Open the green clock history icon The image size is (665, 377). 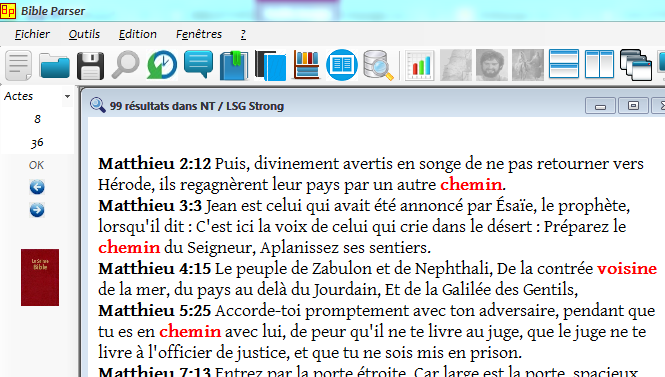tap(162, 65)
